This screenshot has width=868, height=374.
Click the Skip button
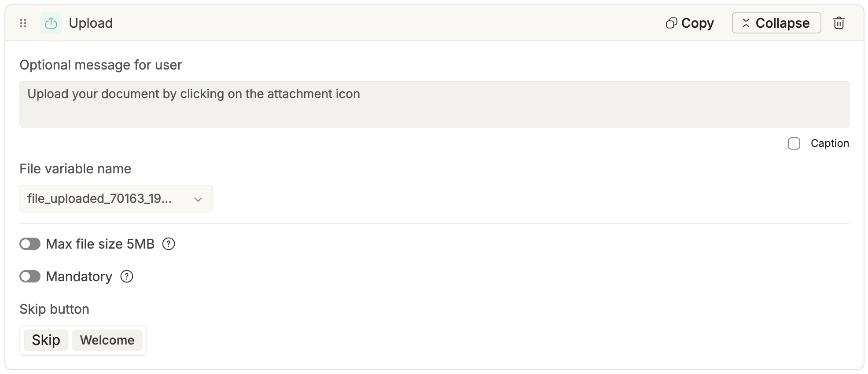tap(46, 340)
